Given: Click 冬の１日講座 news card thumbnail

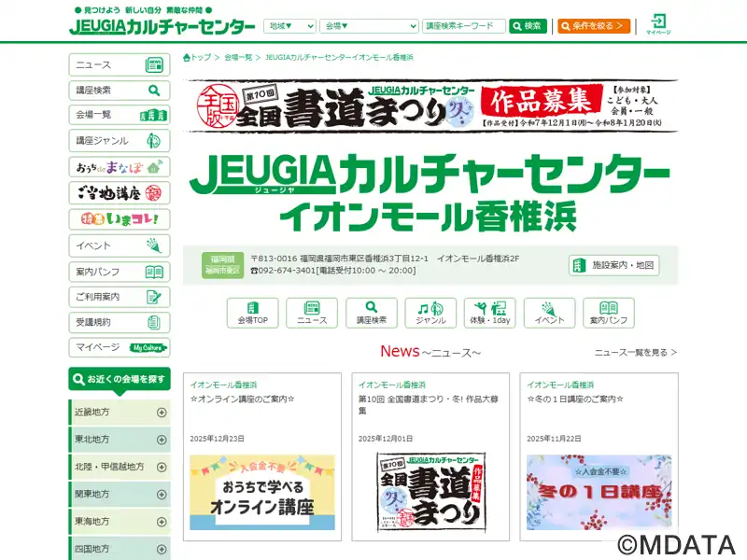Looking at the screenshot, I should (599, 493).
